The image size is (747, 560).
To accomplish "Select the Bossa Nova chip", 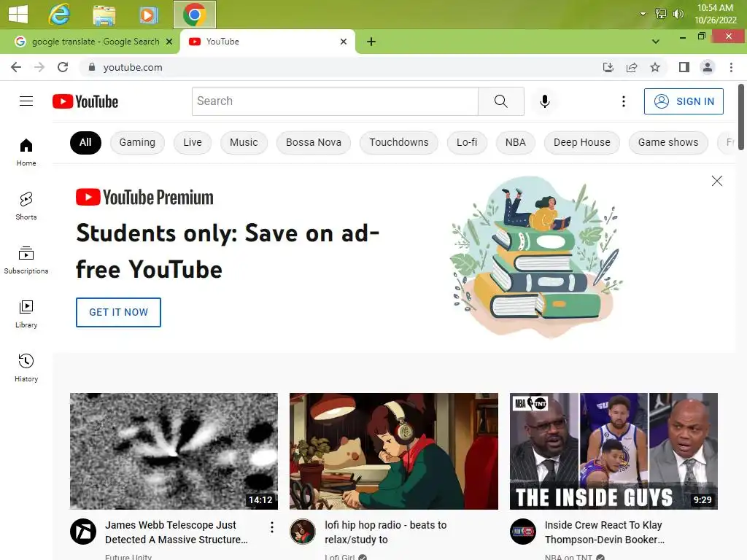I will tap(314, 142).
